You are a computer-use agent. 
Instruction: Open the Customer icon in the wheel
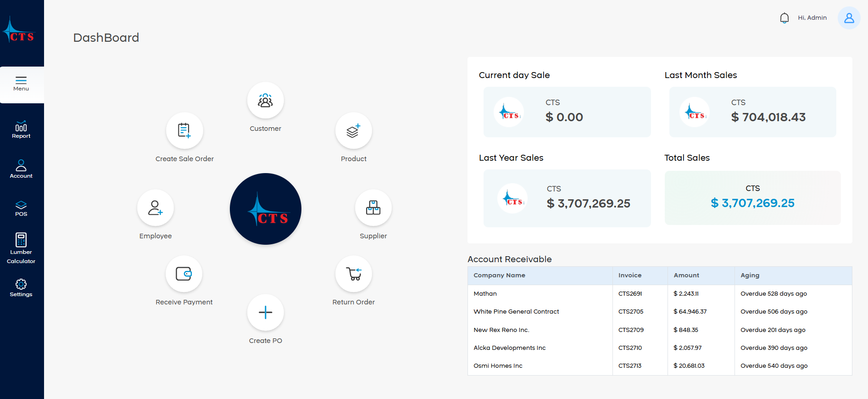(265, 101)
